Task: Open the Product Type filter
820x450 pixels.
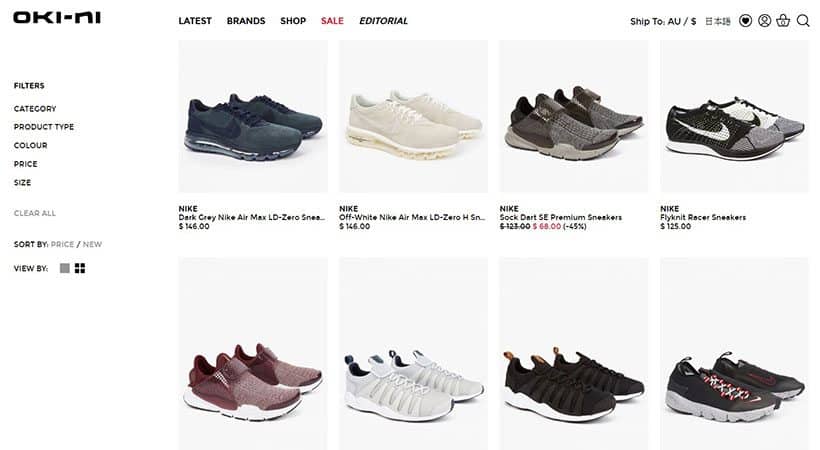Action: (44, 127)
